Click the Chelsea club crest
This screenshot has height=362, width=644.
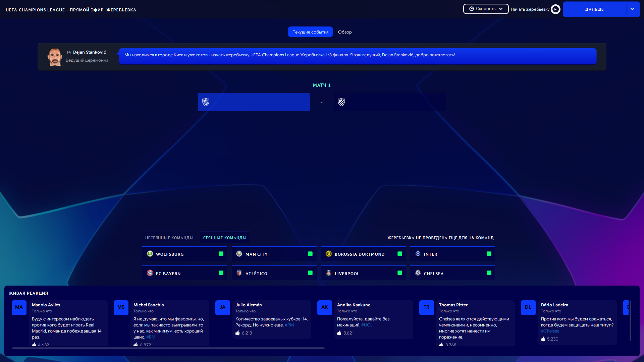418,273
